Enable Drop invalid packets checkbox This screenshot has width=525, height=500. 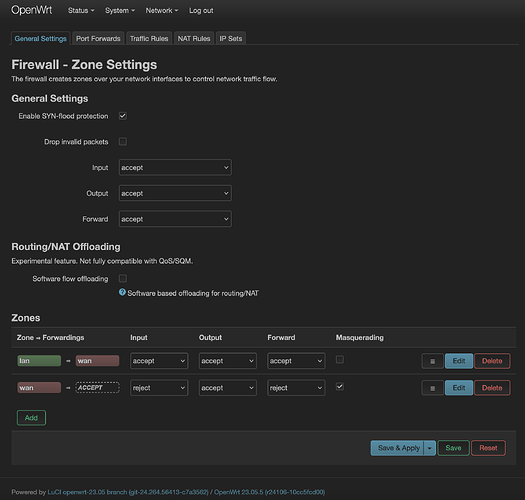click(x=123, y=142)
